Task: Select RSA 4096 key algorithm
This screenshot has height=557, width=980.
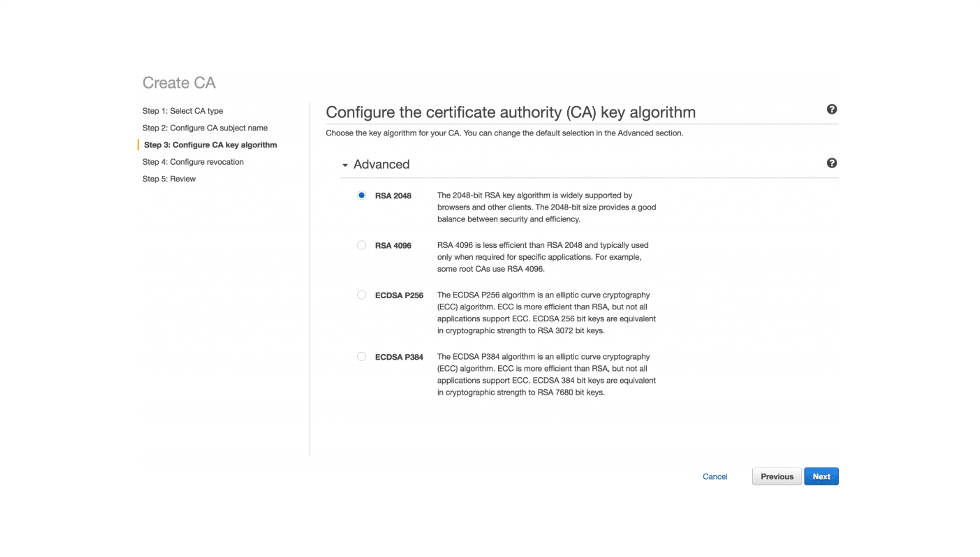Action: point(361,244)
